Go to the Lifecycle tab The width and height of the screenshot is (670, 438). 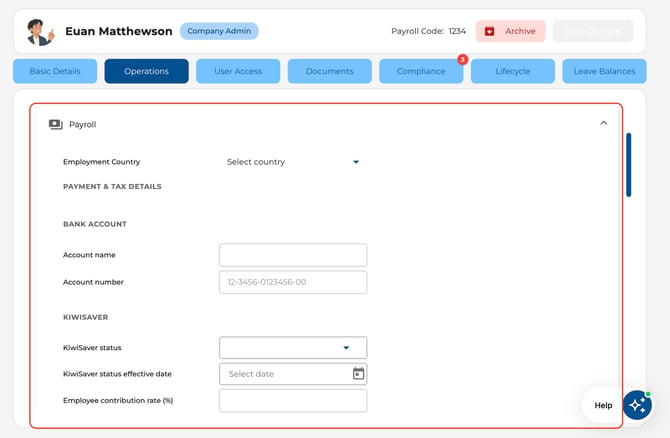(x=513, y=71)
